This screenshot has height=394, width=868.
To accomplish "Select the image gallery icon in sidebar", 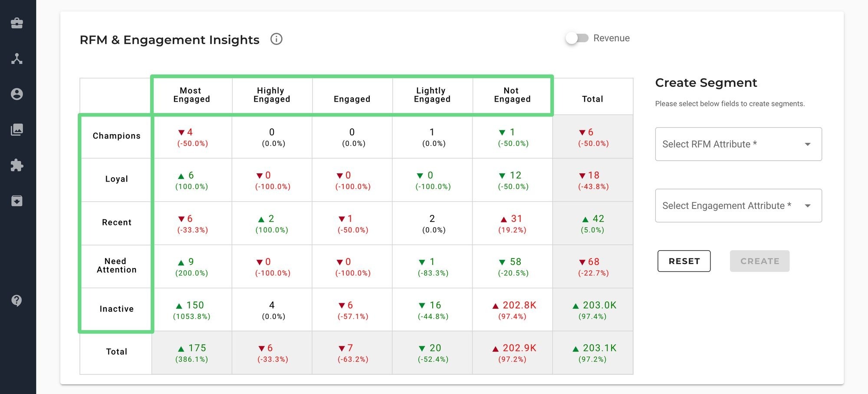I will 17,129.
